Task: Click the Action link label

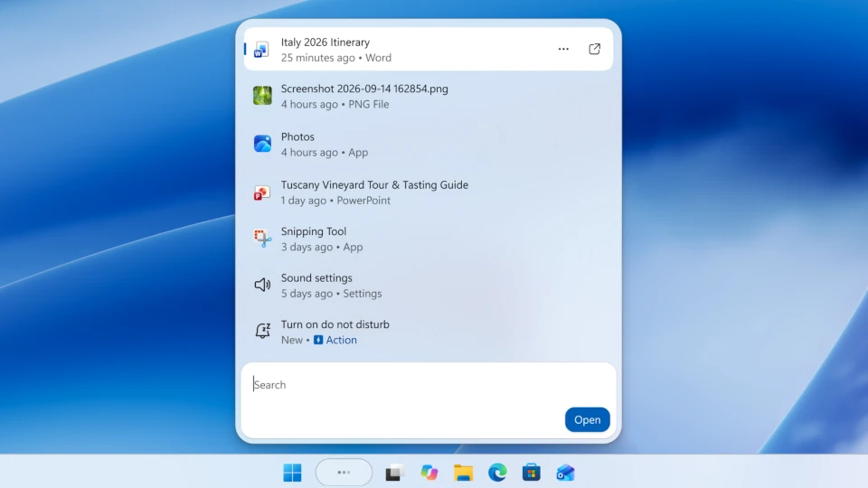Action: point(341,340)
